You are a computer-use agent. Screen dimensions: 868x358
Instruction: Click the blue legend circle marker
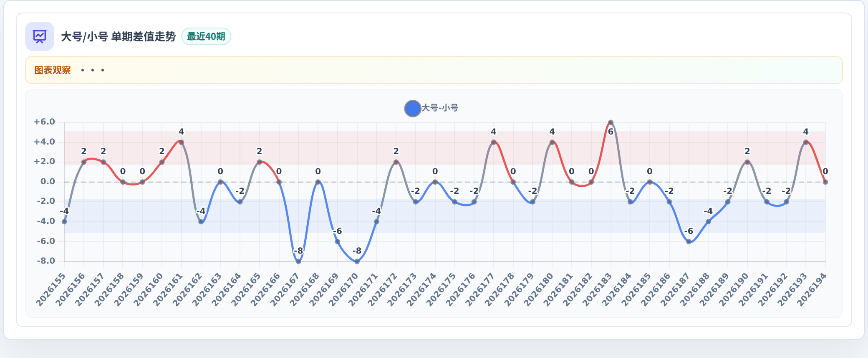point(412,109)
